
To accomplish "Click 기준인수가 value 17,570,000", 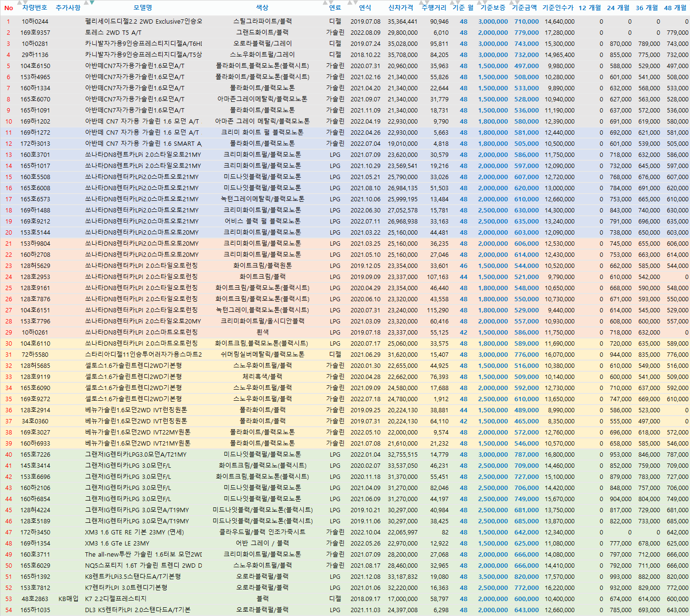I will point(560,577).
